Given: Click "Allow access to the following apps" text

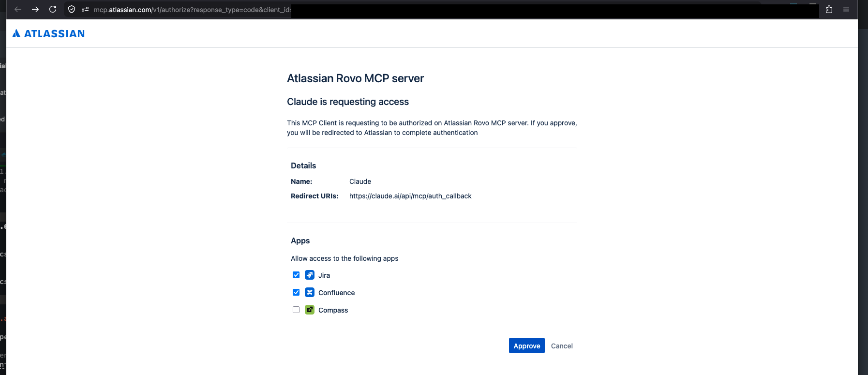Looking at the screenshot, I should pyautogui.click(x=344, y=258).
